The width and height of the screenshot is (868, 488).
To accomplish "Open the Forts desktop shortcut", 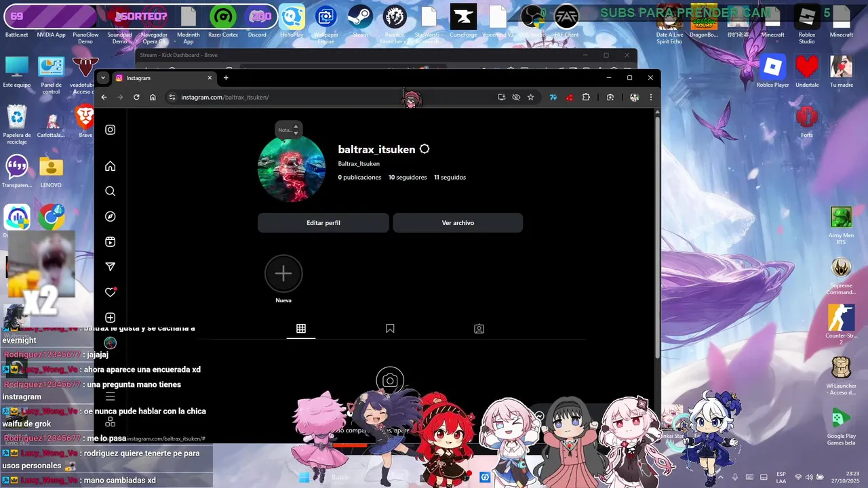I will [807, 122].
